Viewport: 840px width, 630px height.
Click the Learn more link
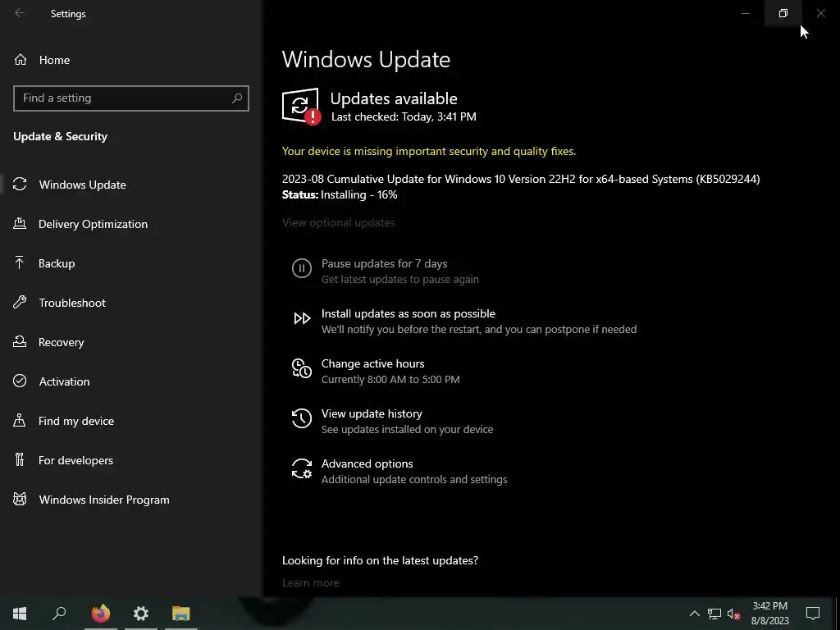[311, 582]
